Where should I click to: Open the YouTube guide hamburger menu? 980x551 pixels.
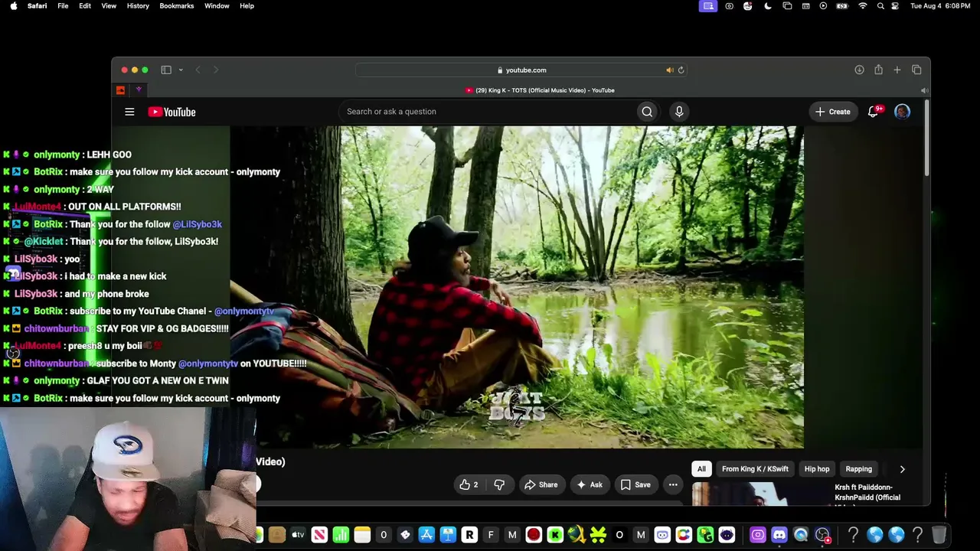[x=129, y=112]
